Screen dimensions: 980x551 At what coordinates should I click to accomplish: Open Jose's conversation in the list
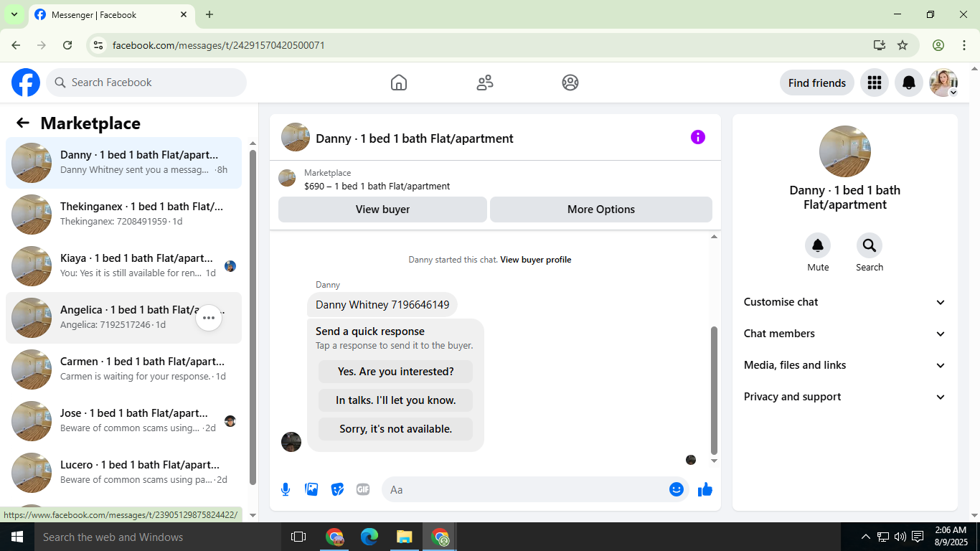[123, 421]
